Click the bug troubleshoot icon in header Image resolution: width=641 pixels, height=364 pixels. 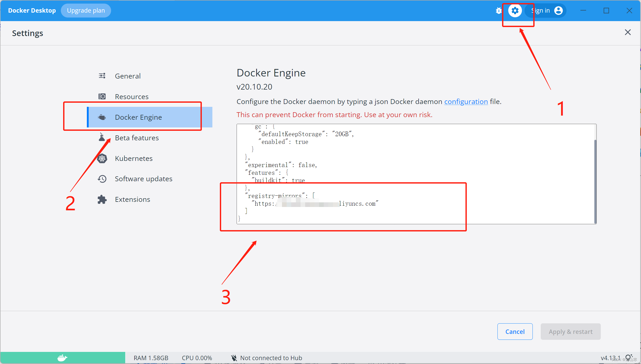[499, 11]
